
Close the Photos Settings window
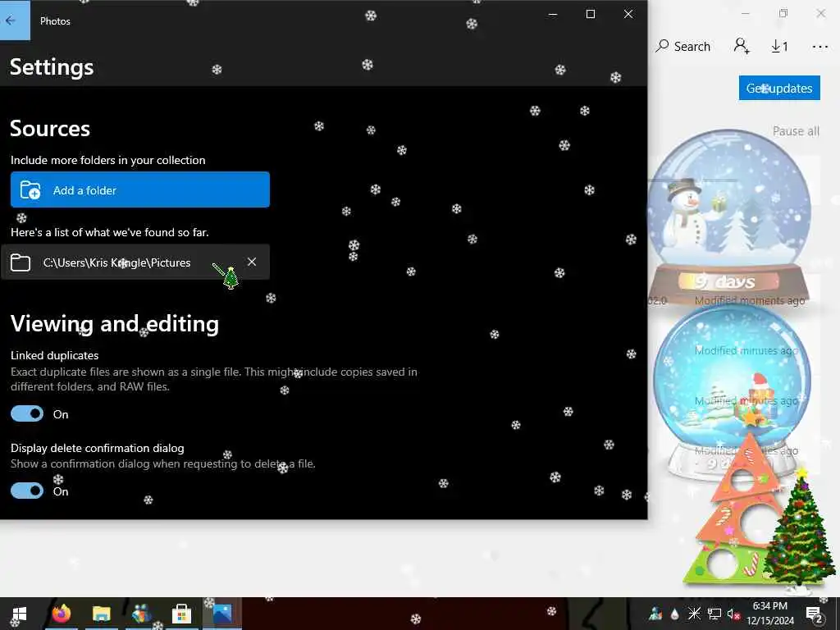pos(628,14)
